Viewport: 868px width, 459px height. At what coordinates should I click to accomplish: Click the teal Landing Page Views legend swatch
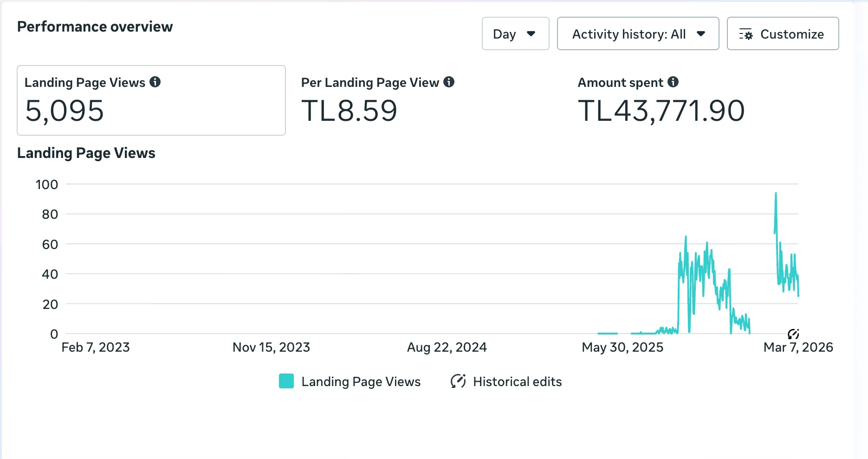tap(286, 381)
